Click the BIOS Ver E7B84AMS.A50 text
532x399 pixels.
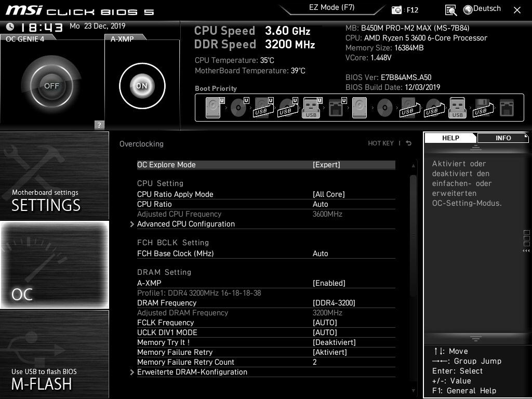tap(389, 77)
